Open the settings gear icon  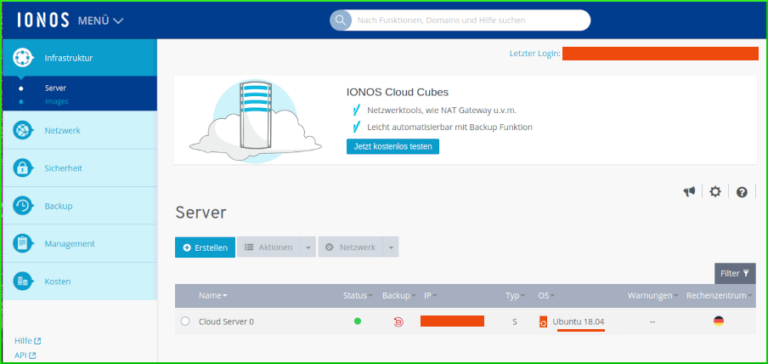click(x=716, y=192)
